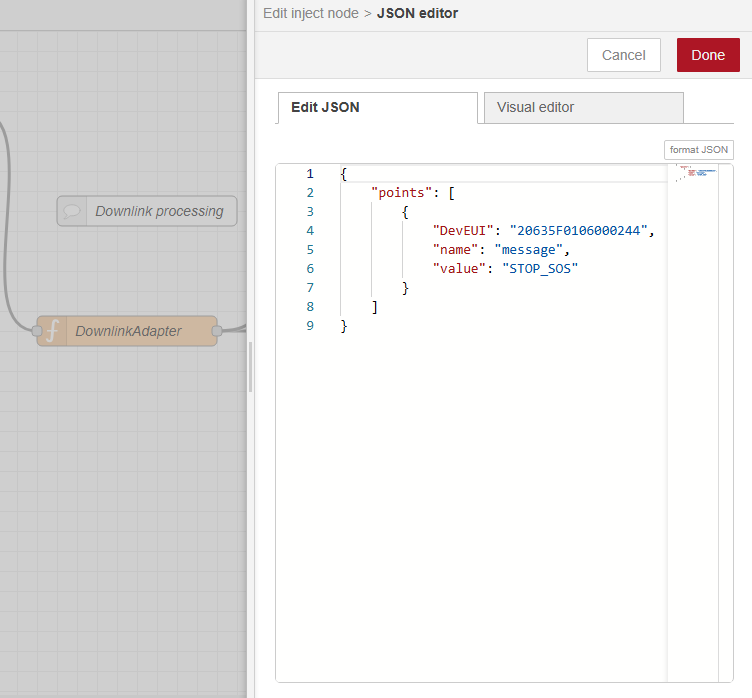Click the format JSON button

click(698, 149)
